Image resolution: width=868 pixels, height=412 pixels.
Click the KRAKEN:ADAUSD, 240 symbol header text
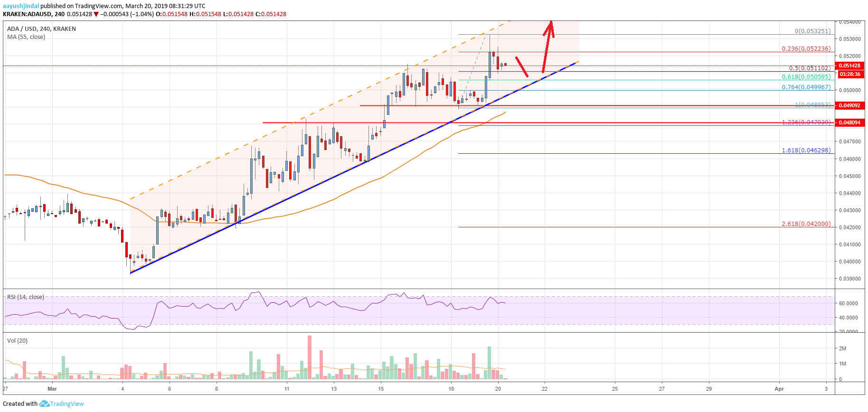34,14
